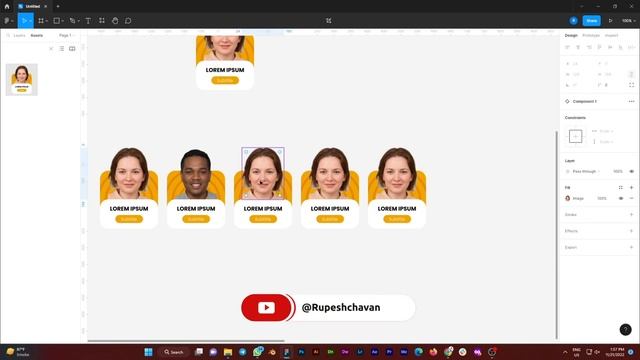
Task: Open component options three-dot menu
Action: [631, 101]
